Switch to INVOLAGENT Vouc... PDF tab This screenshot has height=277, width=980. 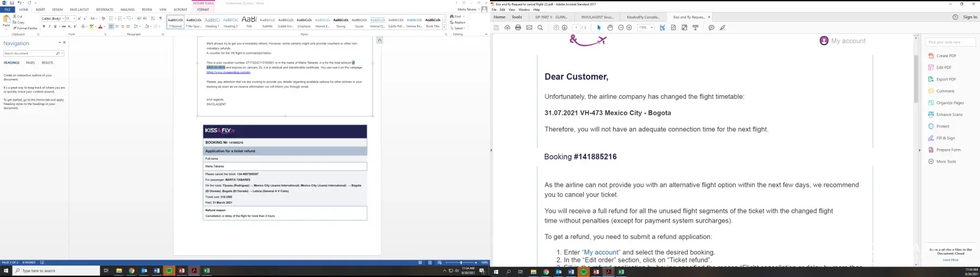597,17
